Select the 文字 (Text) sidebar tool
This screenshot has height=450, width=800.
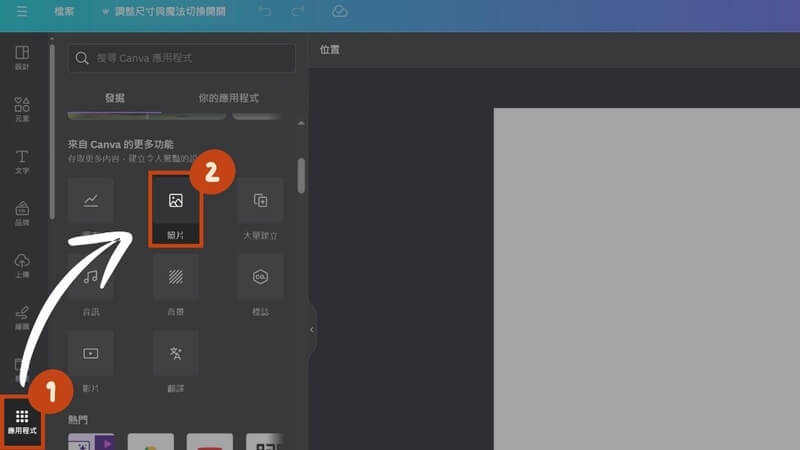(x=22, y=162)
